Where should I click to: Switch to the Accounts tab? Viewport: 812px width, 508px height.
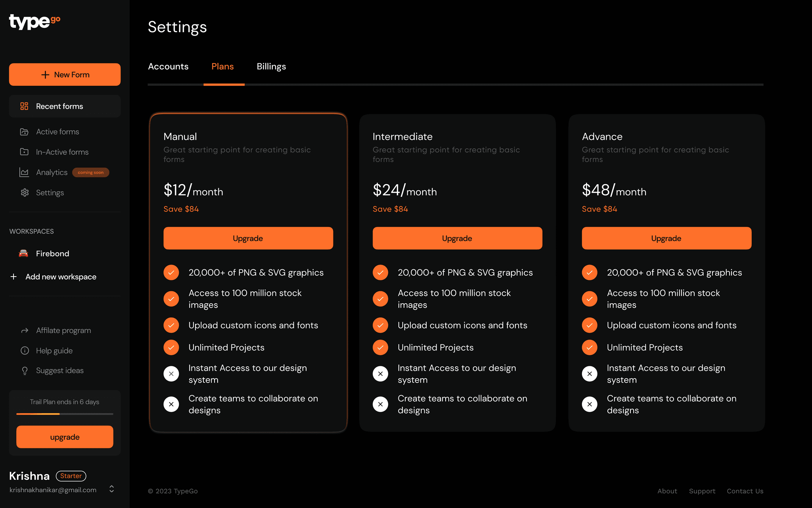pos(168,67)
